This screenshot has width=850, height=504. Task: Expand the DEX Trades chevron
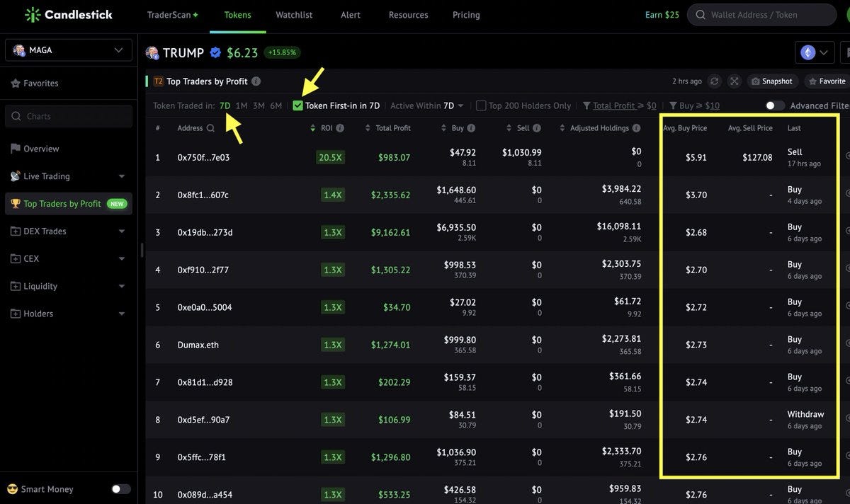(122, 231)
